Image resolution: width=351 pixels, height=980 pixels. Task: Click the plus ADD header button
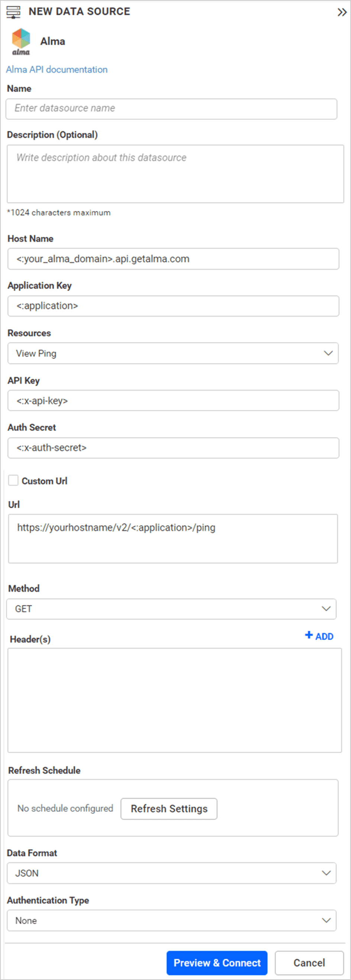click(319, 636)
